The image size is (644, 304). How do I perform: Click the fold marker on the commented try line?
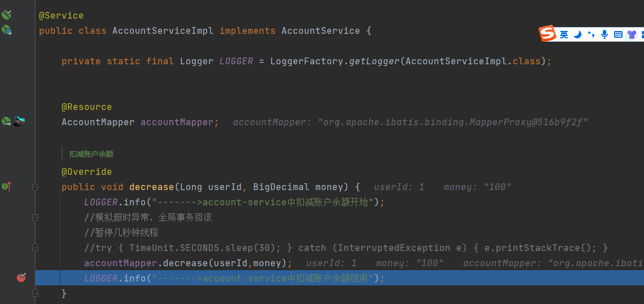click(36, 247)
